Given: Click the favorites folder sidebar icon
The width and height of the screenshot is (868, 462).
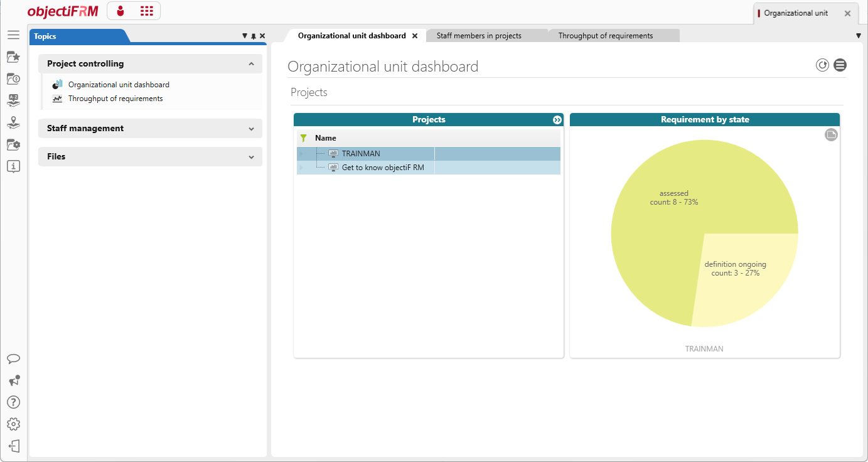Looking at the screenshot, I should [x=13, y=57].
